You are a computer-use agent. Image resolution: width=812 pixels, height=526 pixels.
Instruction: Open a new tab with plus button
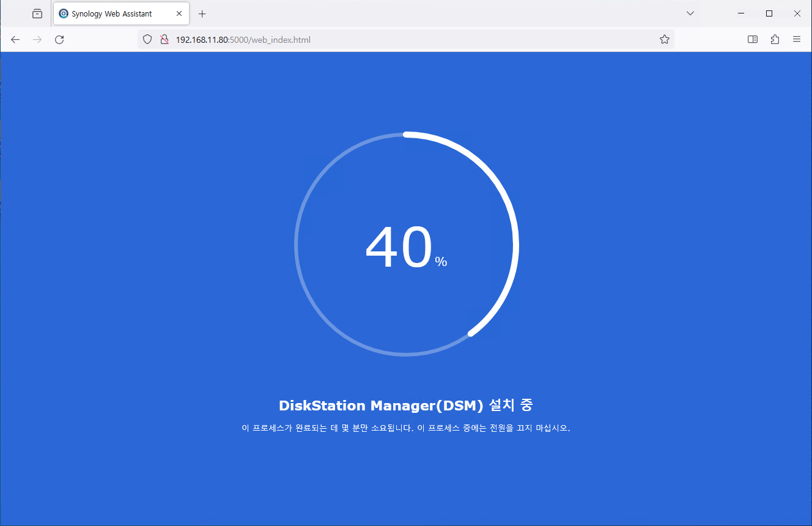(202, 13)
